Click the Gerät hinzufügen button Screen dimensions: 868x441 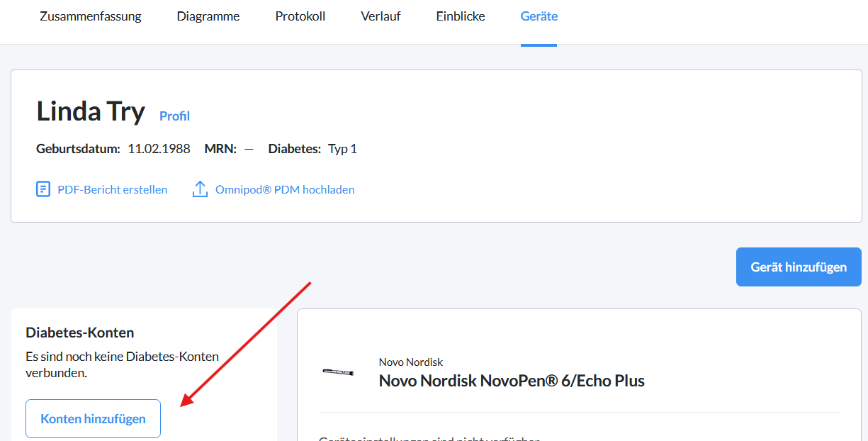[x=799, y=267]
